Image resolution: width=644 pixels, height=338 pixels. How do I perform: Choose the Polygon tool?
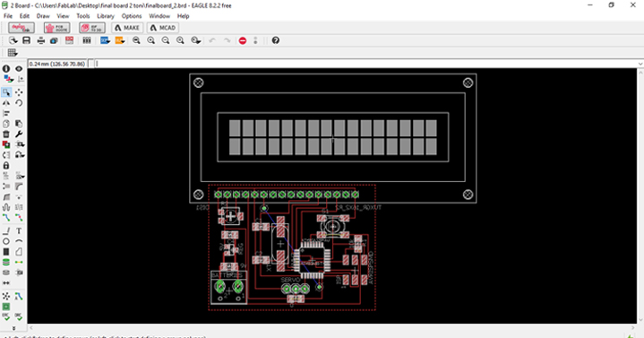[x=19, y=252]
